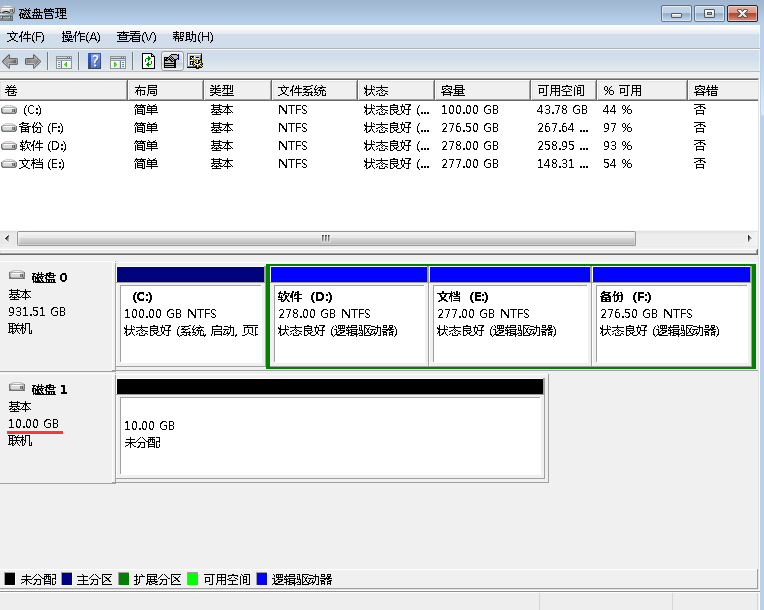764x610 pixels.
Task: Close the 磁盘管理 window
Action: click(x=742, y=14)
